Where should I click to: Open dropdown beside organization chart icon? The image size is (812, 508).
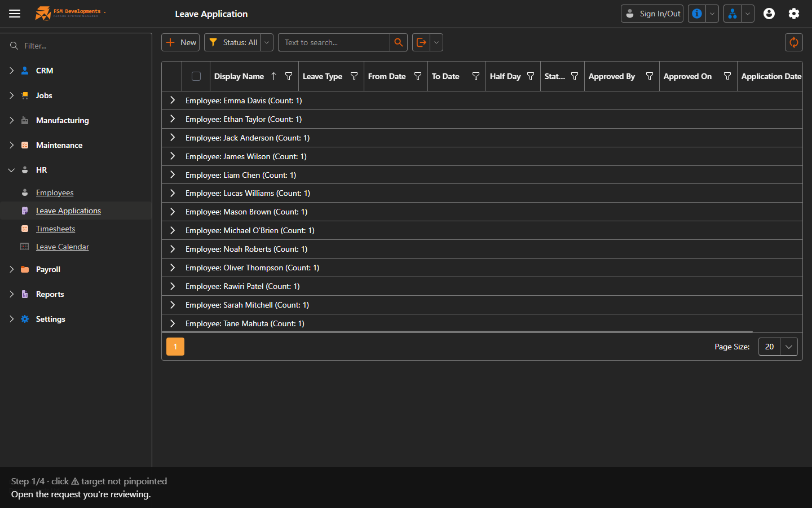(x=747, y=14)
